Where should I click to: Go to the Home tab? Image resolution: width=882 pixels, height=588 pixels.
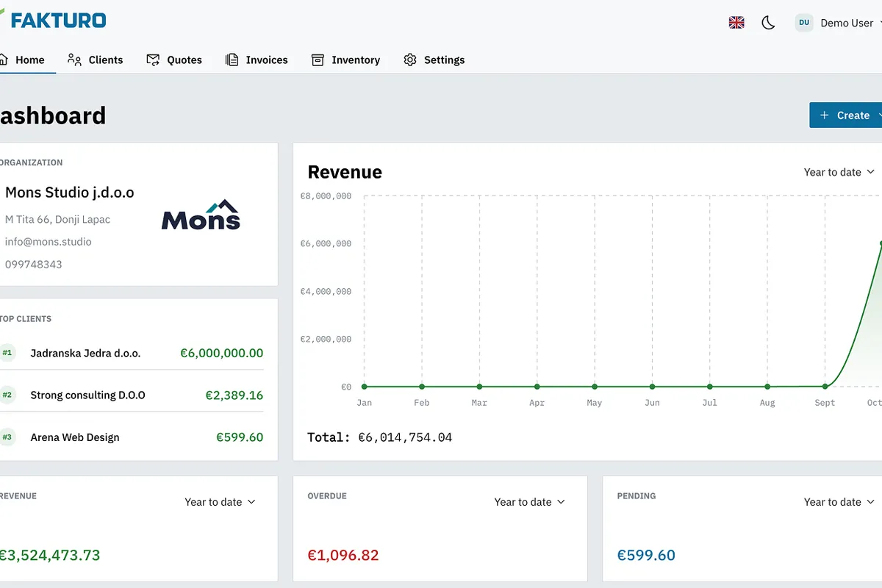point(24,60)
